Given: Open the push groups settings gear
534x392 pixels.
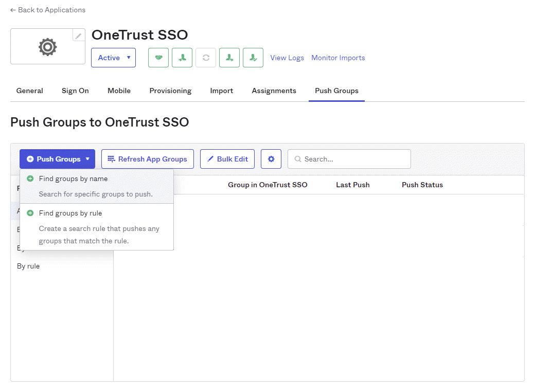Looking at the screenshot, I should coord(271,159).
